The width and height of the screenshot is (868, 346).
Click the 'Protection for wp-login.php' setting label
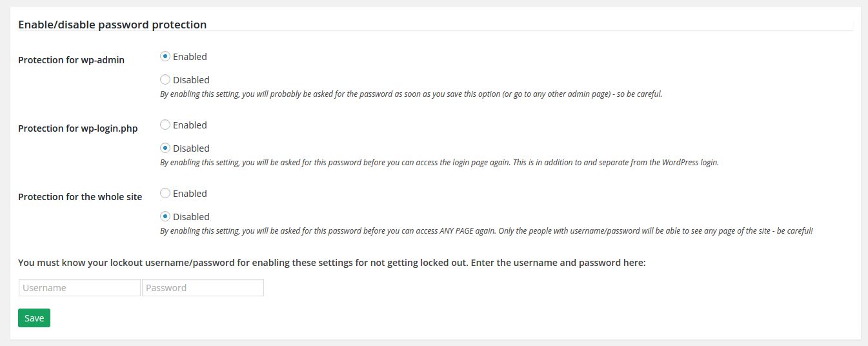click(77, 128)
